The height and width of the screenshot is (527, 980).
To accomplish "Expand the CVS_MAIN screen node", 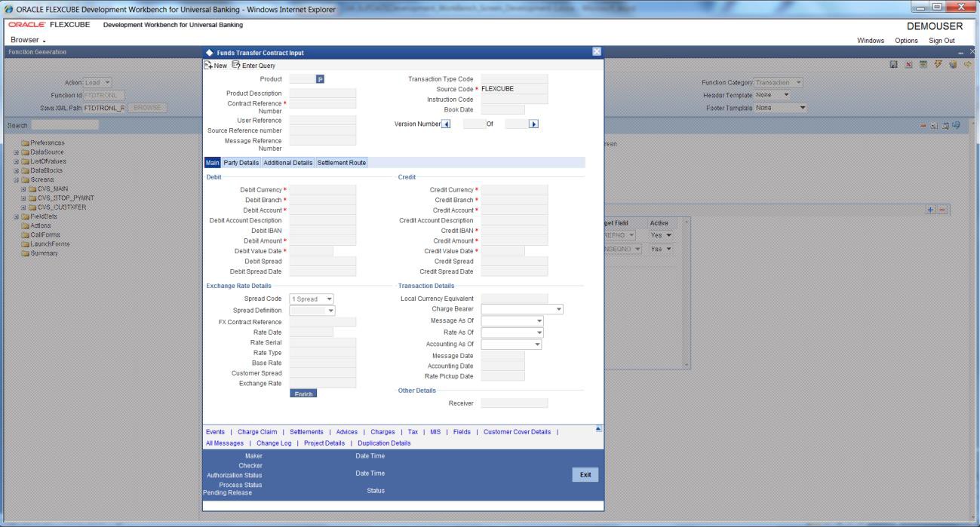I will pyautogui.click(x=23, y=190).
